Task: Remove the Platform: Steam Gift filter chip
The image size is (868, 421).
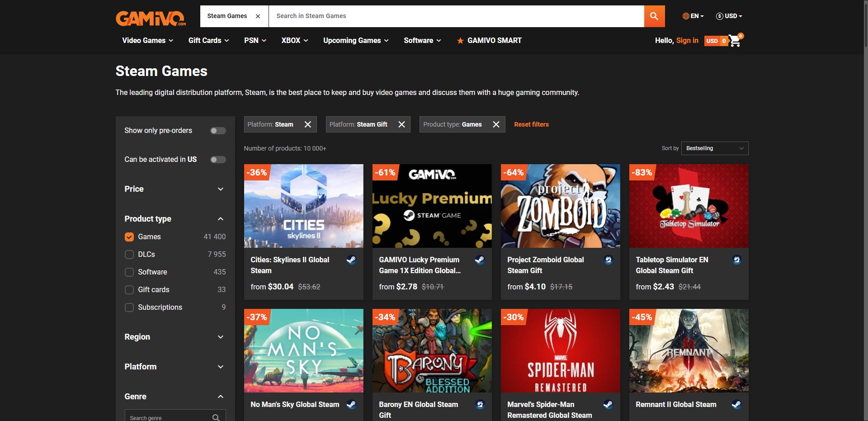Action: pyautogui.click(x=401, y=124)
